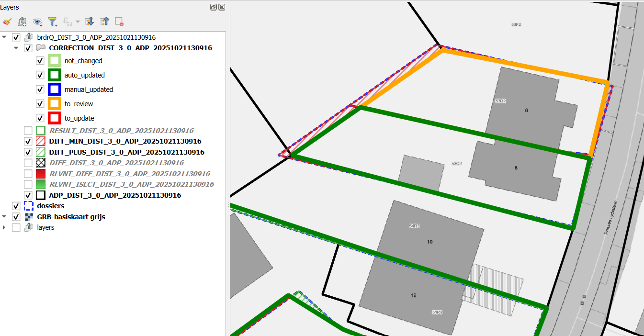Click the Collapse All layers icon
Viewport: 644px width, 336px height.
(104, 22)
